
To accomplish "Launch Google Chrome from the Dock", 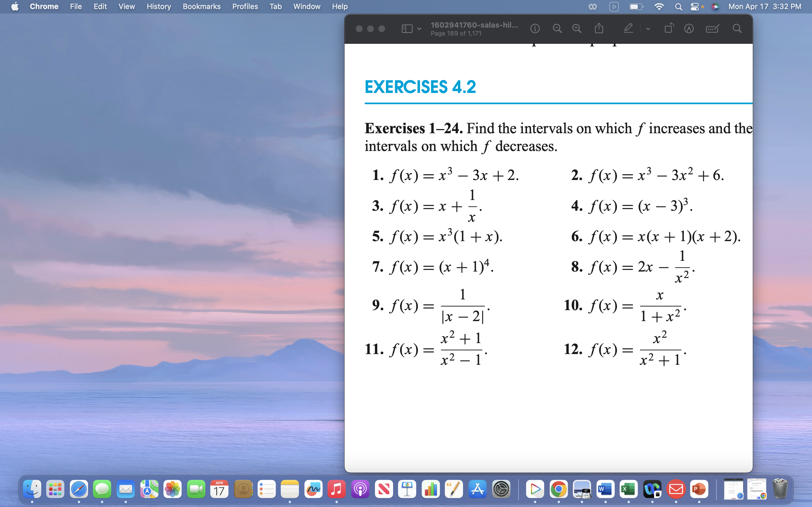I will pos(559,489).
